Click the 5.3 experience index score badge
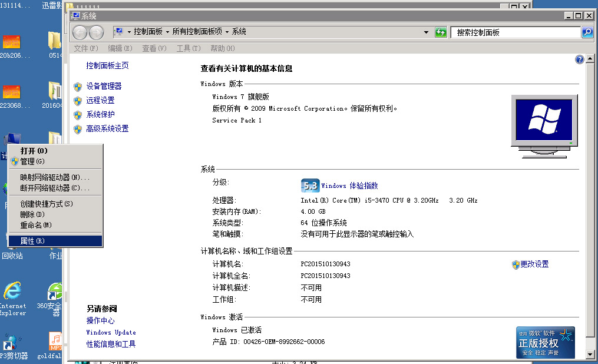This screenshot has width=598, height=364. coord(310,186)
